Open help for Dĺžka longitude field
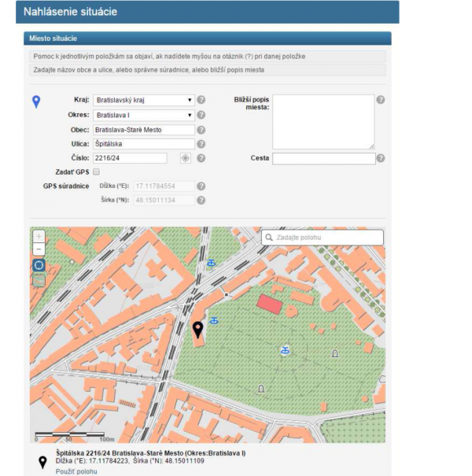This screenshot has width=472, height=476. coord(201,186)
